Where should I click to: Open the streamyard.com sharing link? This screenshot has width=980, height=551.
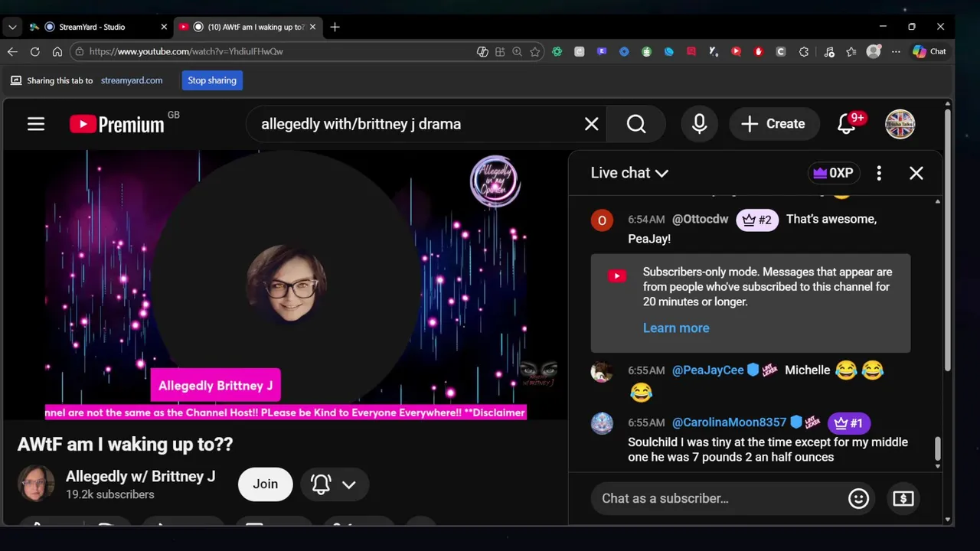(x=132, y=80)
